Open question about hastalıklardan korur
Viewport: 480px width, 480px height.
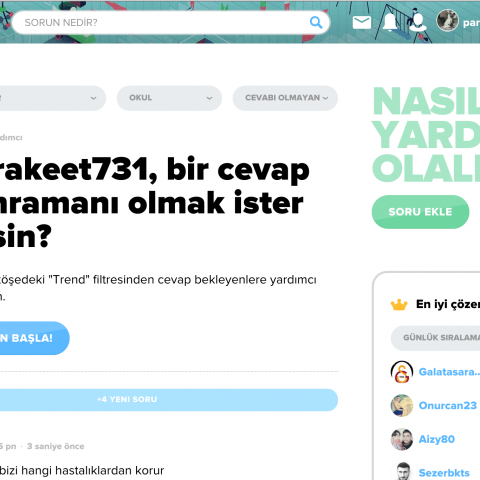82,470
